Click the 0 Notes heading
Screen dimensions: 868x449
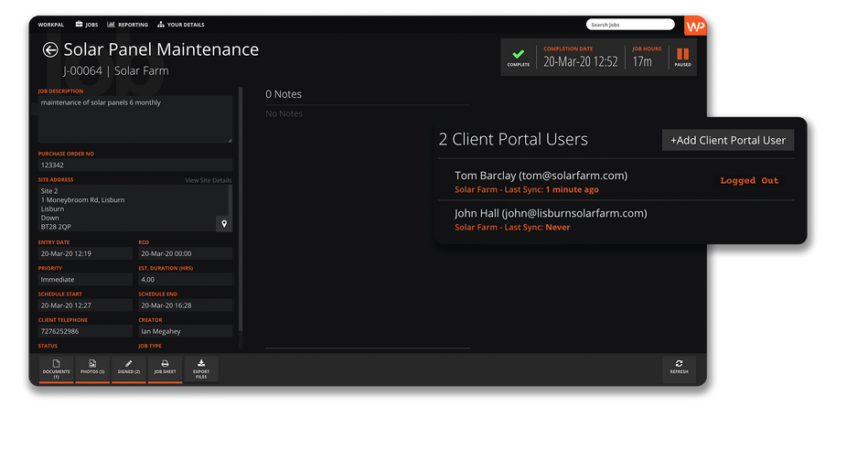[284, 94]
